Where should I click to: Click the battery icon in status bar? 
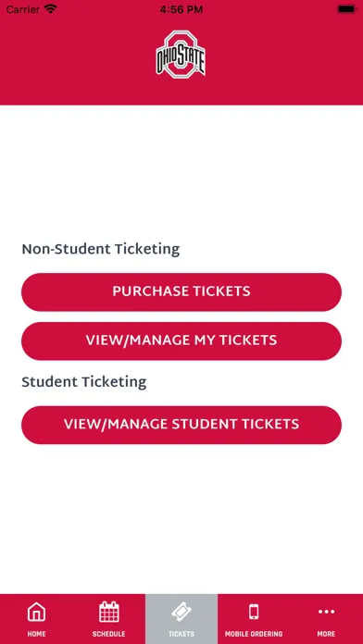click(x=347, y=9)
